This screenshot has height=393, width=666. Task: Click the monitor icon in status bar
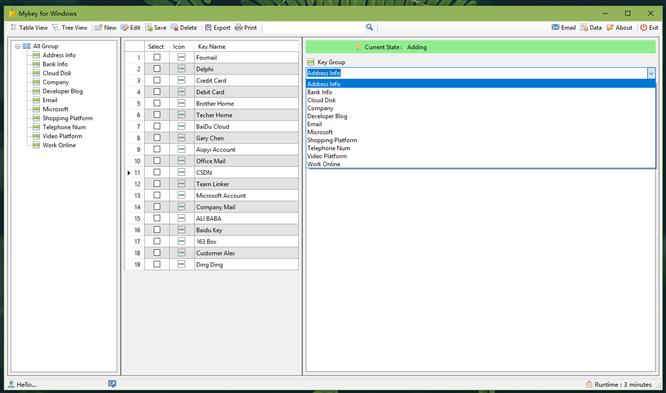(x=112, y=384)
